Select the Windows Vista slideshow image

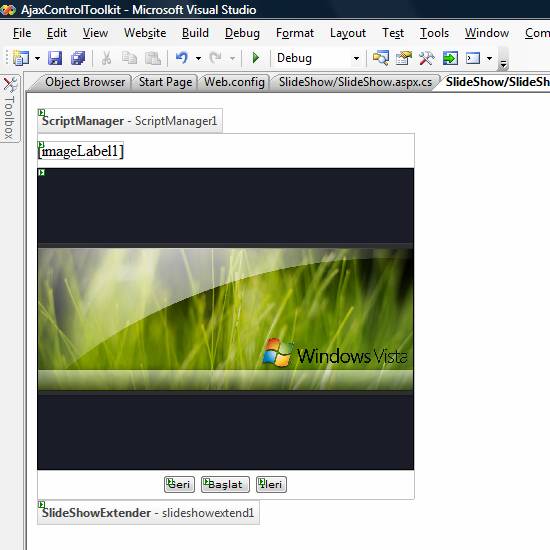click(x=226, y=319)
